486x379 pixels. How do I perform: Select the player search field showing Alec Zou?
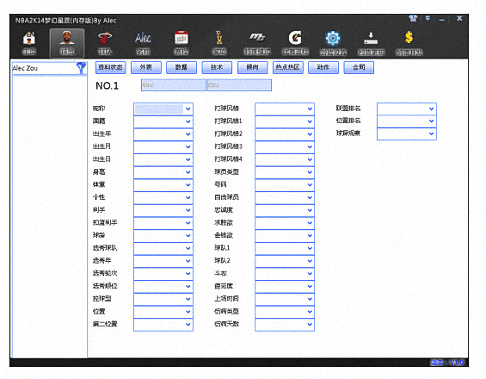[x=44, y=68]
